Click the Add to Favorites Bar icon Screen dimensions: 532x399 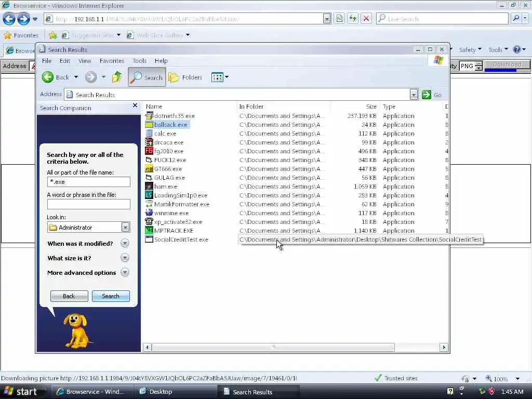click(x=53, y=35)
